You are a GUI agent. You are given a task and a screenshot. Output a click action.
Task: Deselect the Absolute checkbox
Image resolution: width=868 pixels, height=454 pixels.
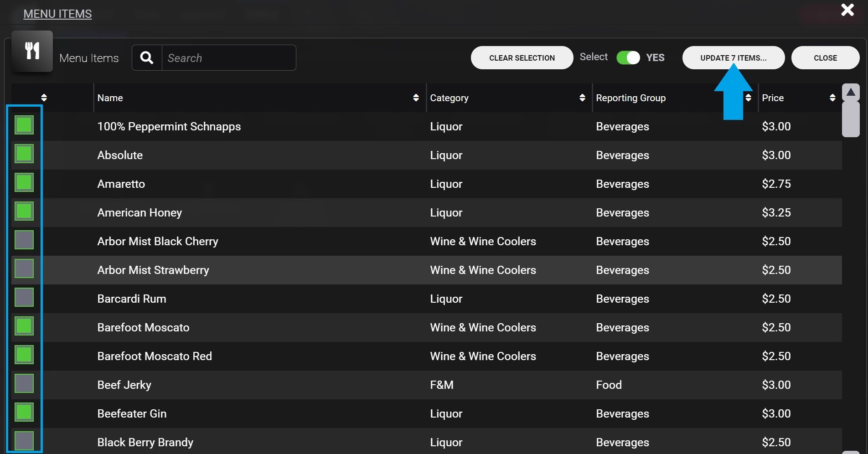(24, 154)
